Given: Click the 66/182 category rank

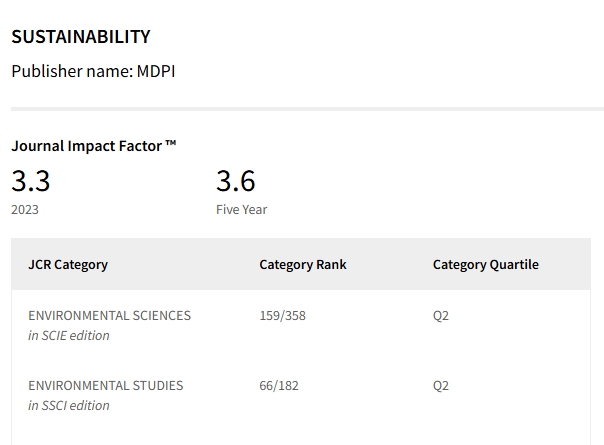Looking at the screenshot, I should point(279,386).
